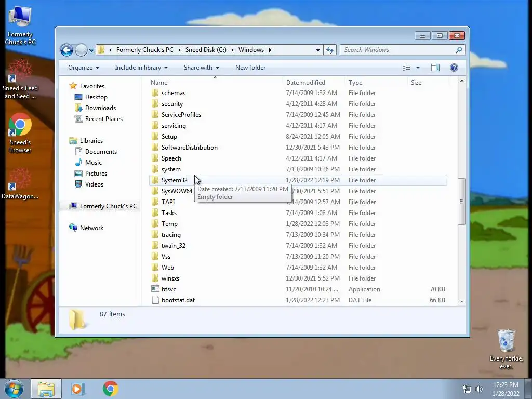Open the Explorer Help button

click(454, 68)
